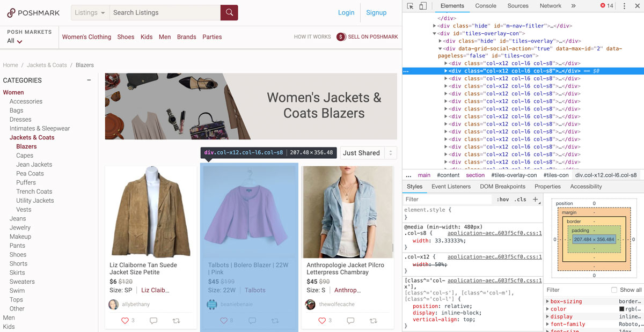644x332 pixels.
Task: Open the Brands menu
Action: pyautogui.click(x=187, y=37)
